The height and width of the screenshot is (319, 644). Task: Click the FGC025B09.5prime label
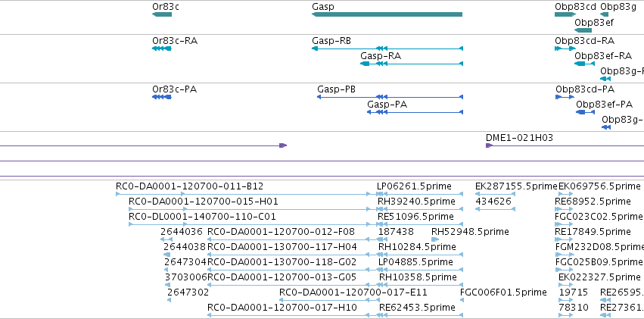pyautogui.click(x=599, y=262)
